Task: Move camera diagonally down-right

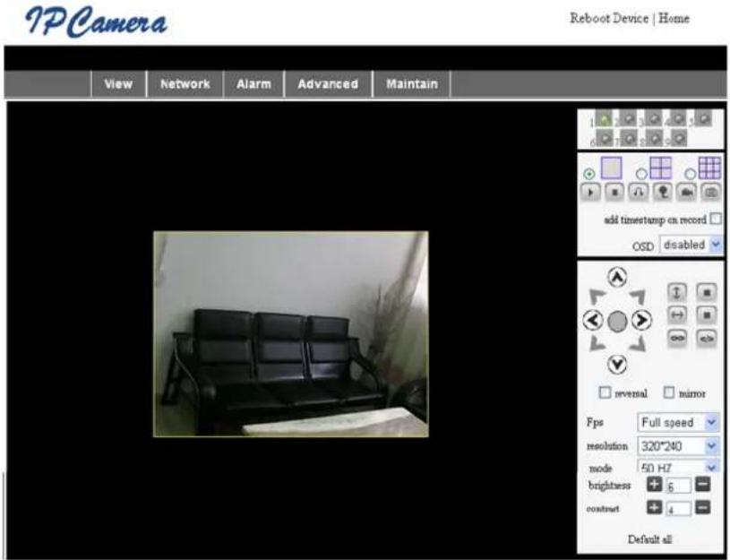Action: click(638, 343)
